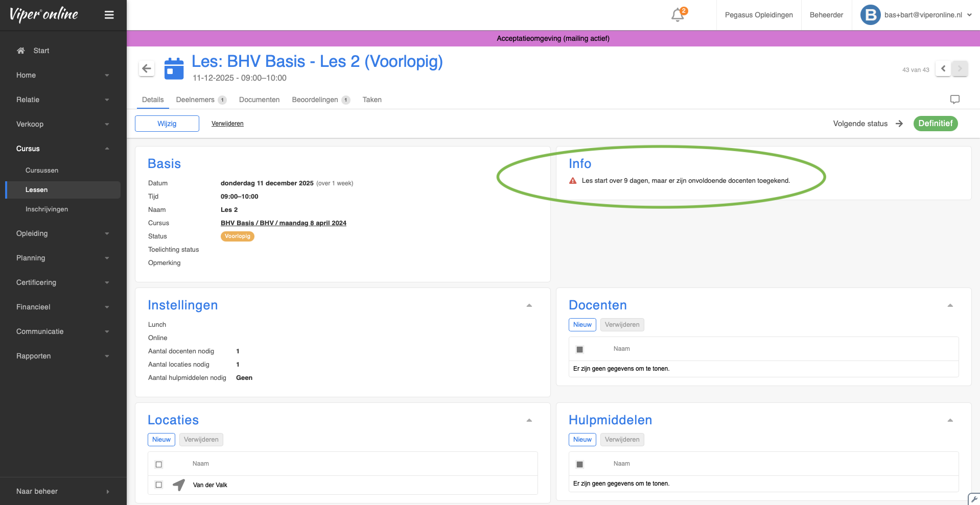This screenshot has width=980, height=505.
Task: Click the back arrow above the lesson title
Action: pyautogui.click(x=147, y=68)
